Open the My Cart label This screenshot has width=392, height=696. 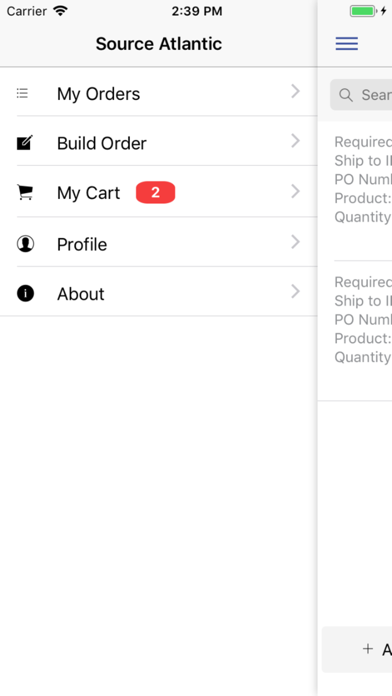click(x=88, y=193)
